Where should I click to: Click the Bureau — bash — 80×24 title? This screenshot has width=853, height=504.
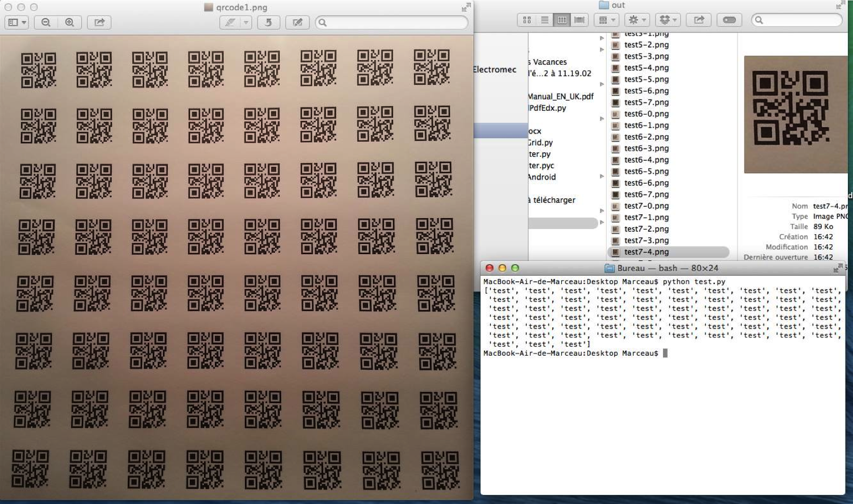point(668,268)
